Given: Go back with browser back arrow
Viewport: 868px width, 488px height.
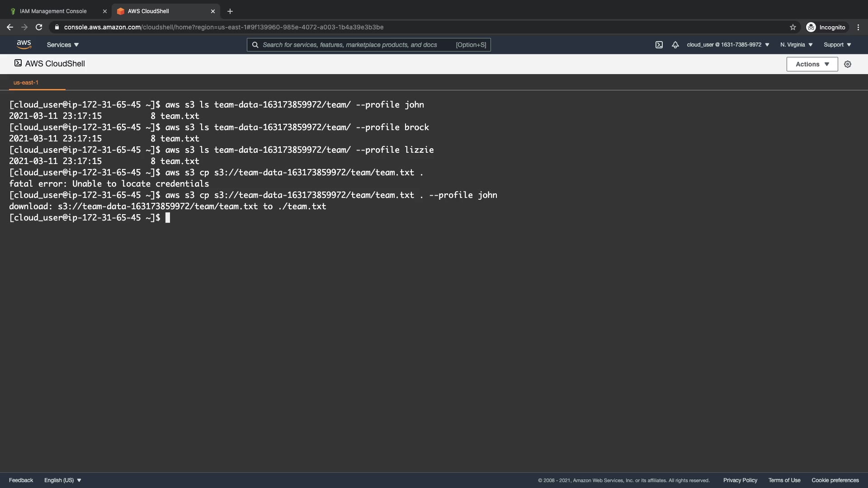Looking at the screenshot, I should [x=10, y=27].
